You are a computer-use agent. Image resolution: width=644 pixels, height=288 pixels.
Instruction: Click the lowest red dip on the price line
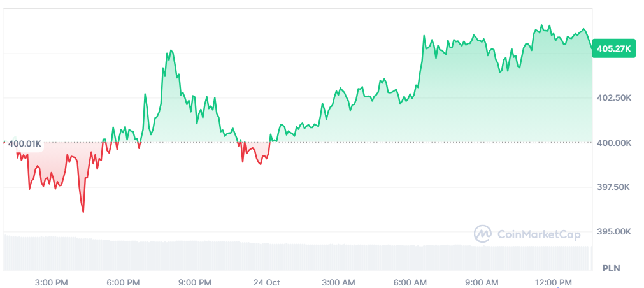83,212
